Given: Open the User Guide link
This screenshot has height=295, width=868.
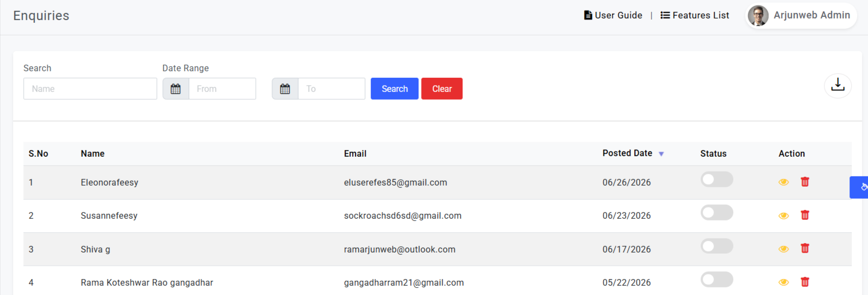Looking at the screenshot, I should (613, 15).
